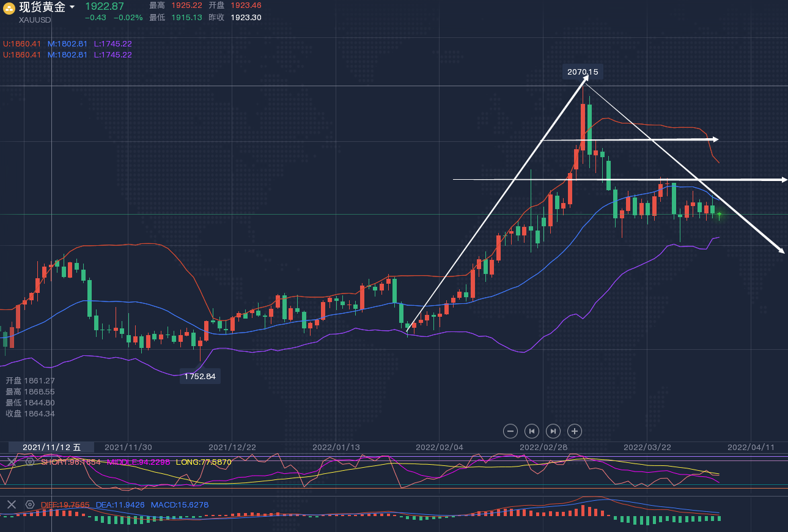Close the SHORT/MIDDLE/LONG indicator panel
The height and width of the screenshot is (532, 788).
[x=12, y=462]
